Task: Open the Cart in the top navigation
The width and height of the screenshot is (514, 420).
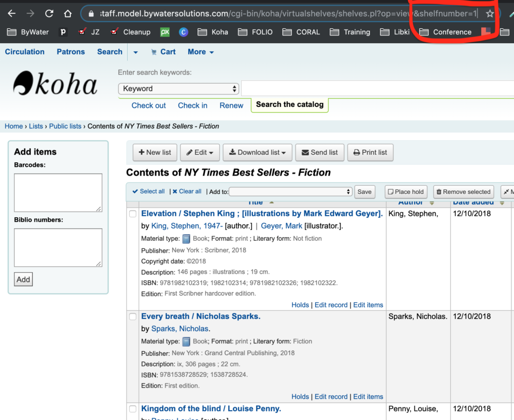Action: tap(163, 51)
